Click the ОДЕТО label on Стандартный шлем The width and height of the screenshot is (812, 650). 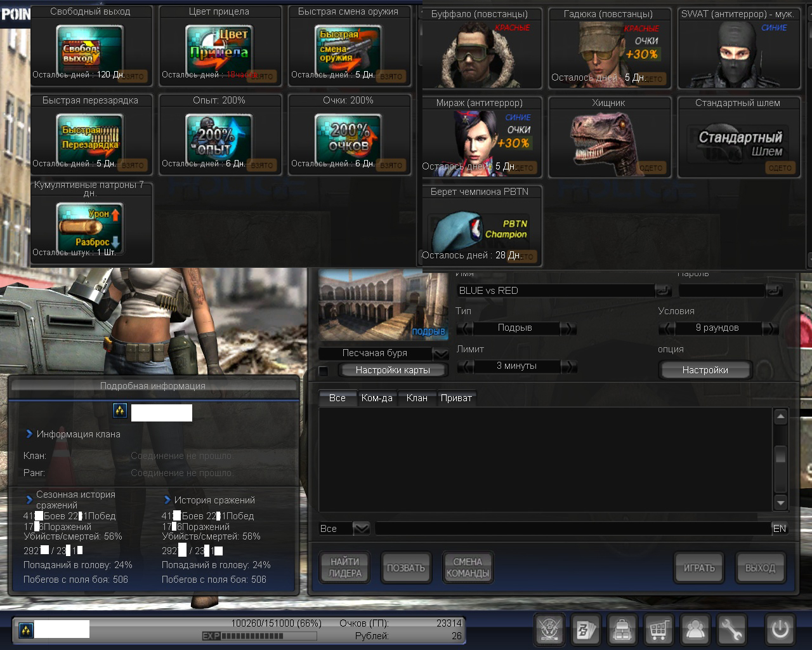tap(780, 168)
